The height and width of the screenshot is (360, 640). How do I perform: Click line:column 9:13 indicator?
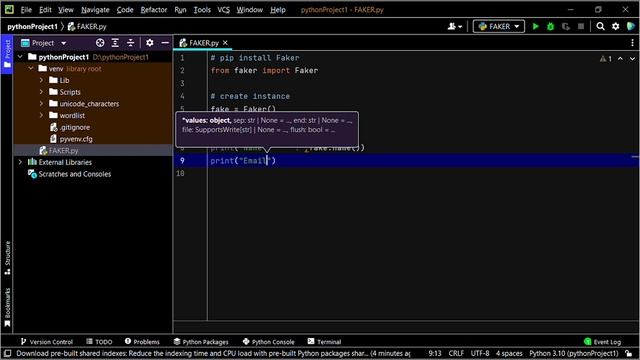(435, 353)
